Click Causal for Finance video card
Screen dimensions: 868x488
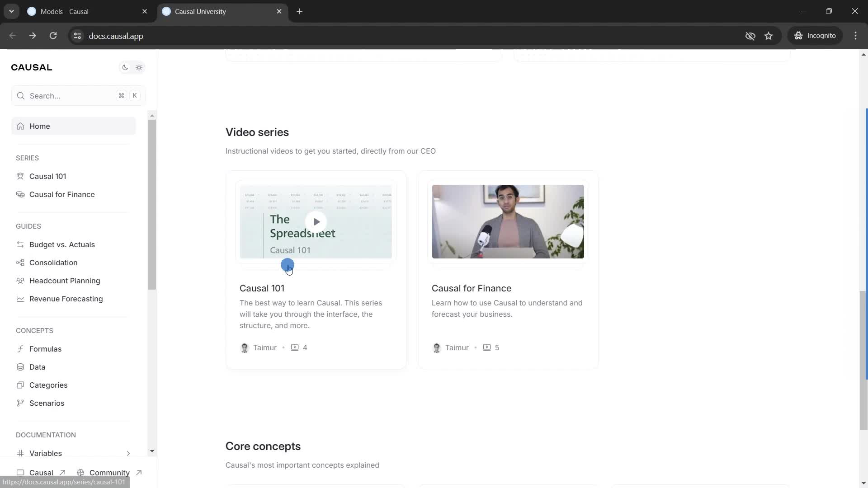pos(507,268)
